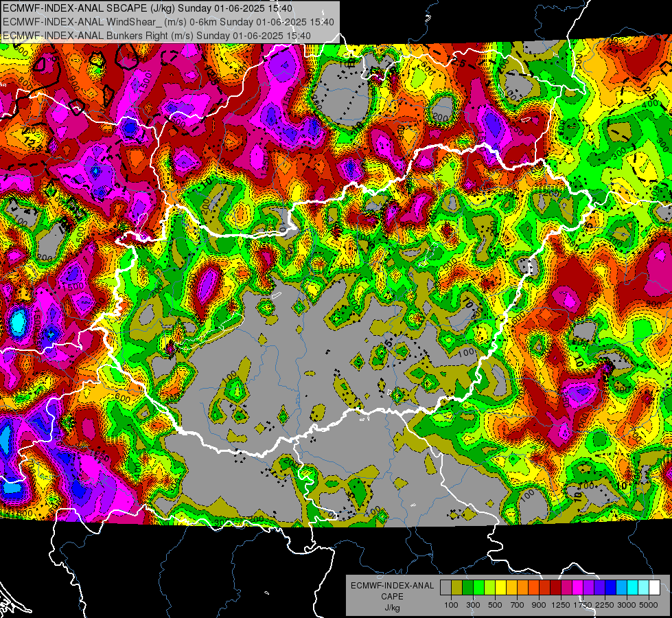The width and height of the screenshot is (672, 618).
Task: Click the 1250 value in the legend scale
Action: (x=561, y=605)
